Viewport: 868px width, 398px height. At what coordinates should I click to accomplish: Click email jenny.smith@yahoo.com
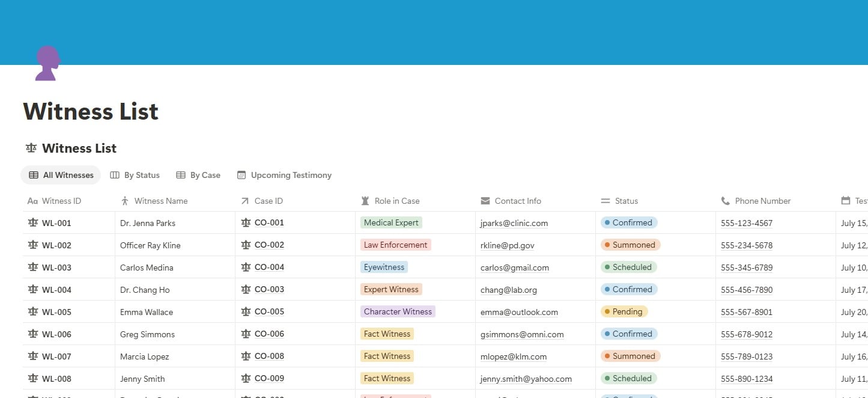tap(526, 379)
